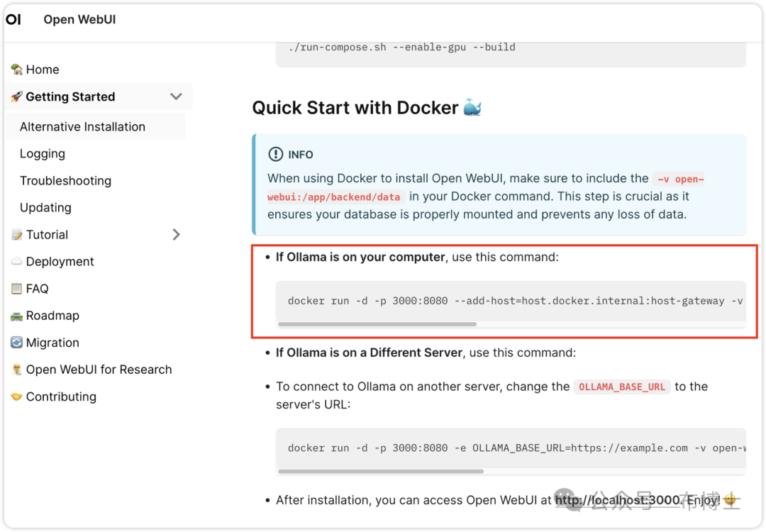Open Open WebUI for Research page
766x532 pixels.
pyautogui.click(x=99, y=370)
